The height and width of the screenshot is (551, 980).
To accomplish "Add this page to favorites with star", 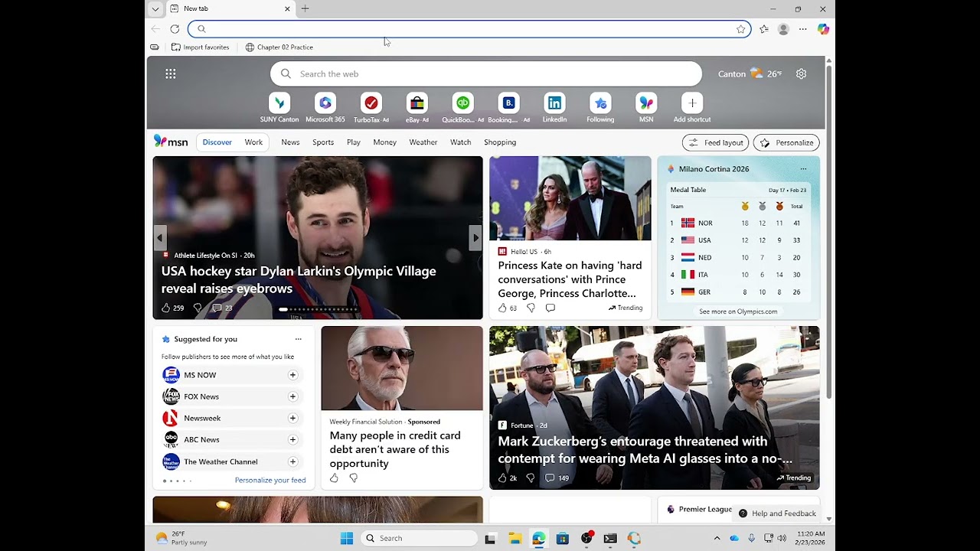I will pyautogui.click(x=741, y=29).
